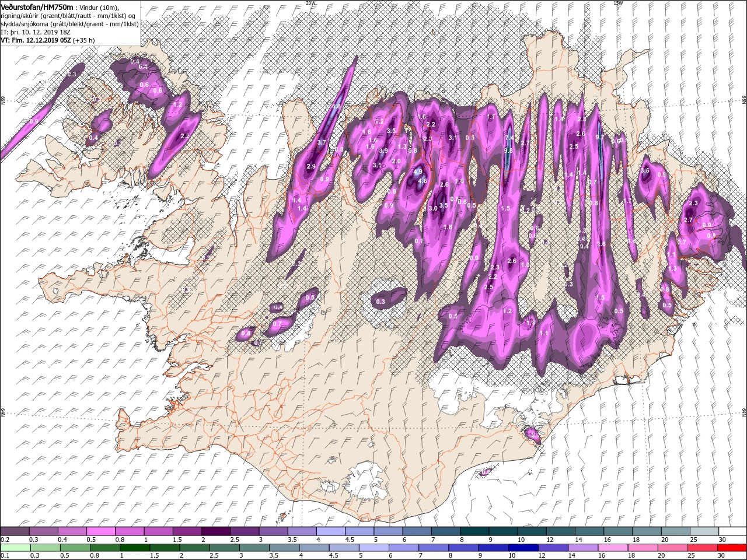Click the top-row legend swatch between 0.2 and 0.3

pos(15,531)
